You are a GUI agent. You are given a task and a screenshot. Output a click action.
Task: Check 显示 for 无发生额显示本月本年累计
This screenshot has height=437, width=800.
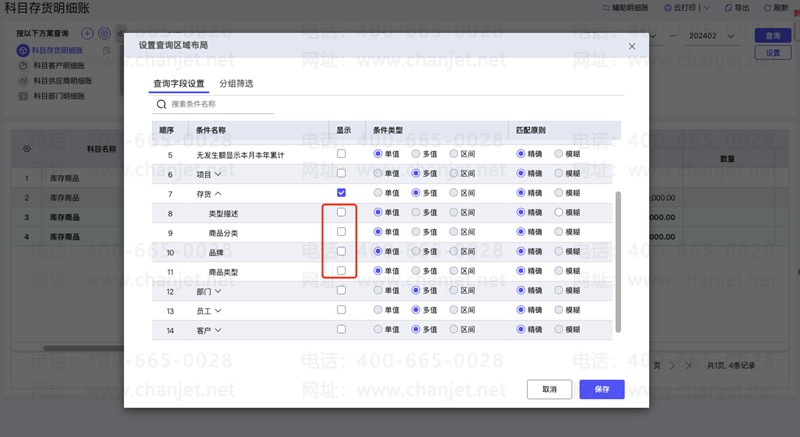tap(341, 153)
